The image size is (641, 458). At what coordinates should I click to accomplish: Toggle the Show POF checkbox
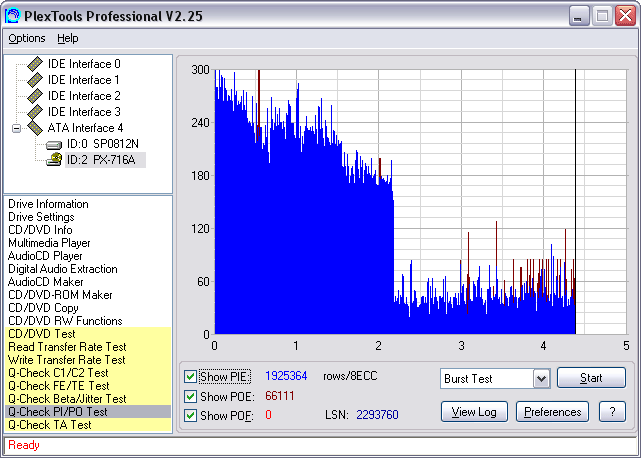pyautogui.click(x=190, y=415)
